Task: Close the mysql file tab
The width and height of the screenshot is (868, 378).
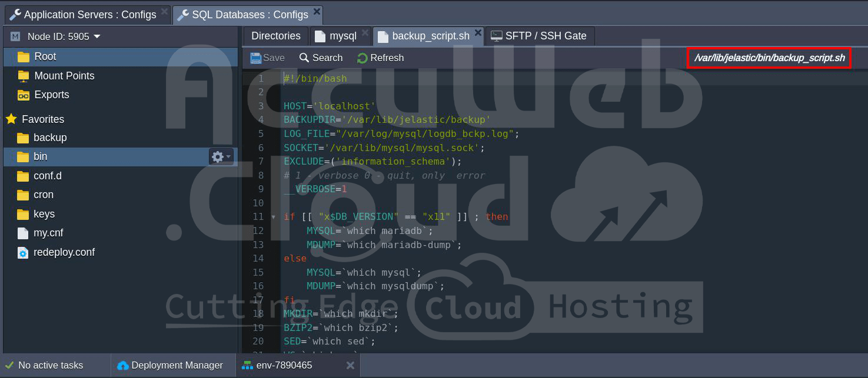Action: click(365, 34)
